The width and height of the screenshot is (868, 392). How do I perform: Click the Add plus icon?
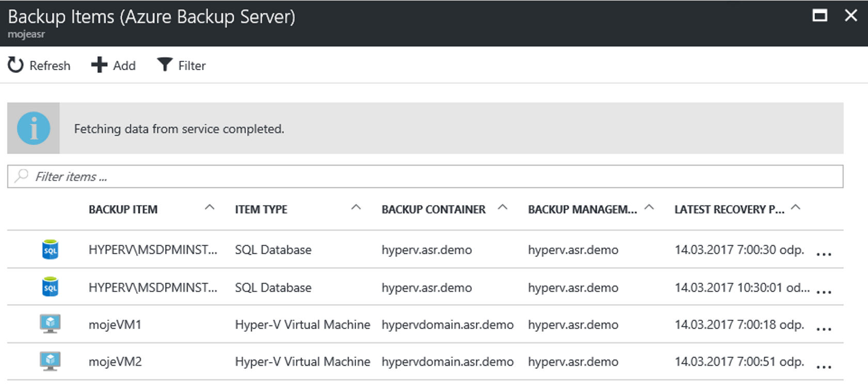tap(99, 65)
